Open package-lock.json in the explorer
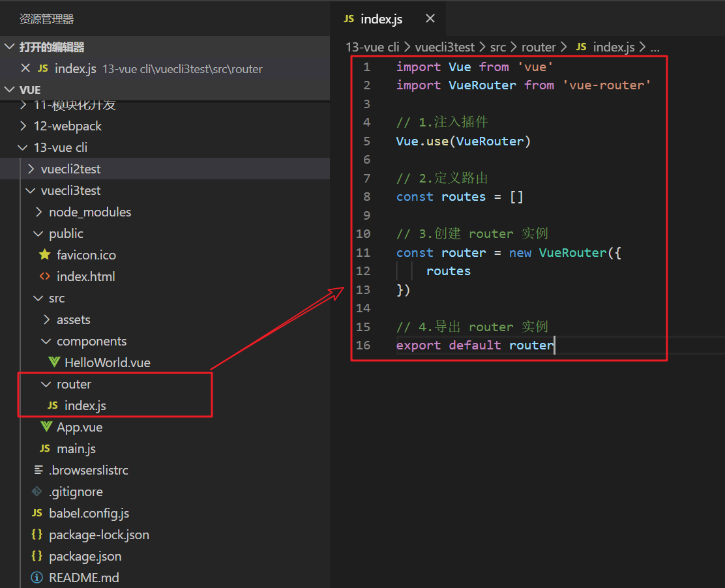 tap(98, 535)
